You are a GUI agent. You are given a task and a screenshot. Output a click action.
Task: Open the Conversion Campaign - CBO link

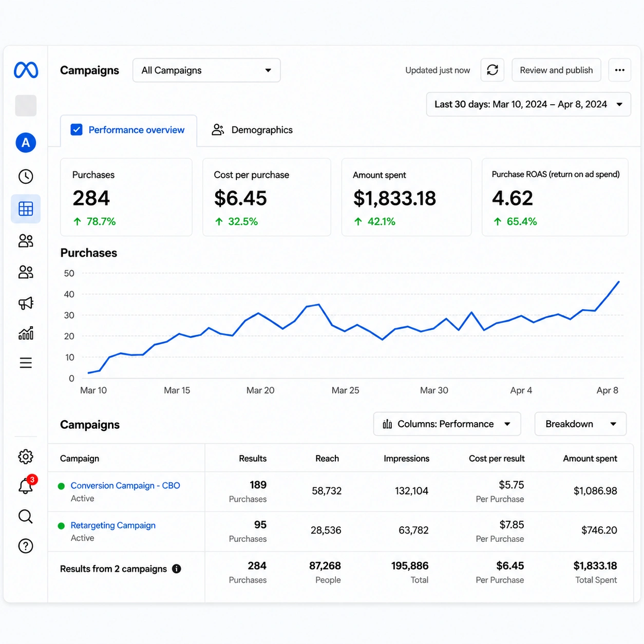click(125, 485)
